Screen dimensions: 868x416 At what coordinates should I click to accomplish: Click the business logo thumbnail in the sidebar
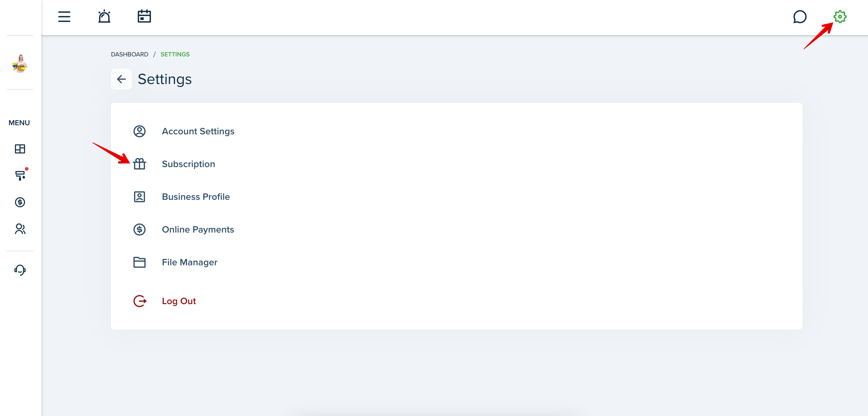[20, 63]
